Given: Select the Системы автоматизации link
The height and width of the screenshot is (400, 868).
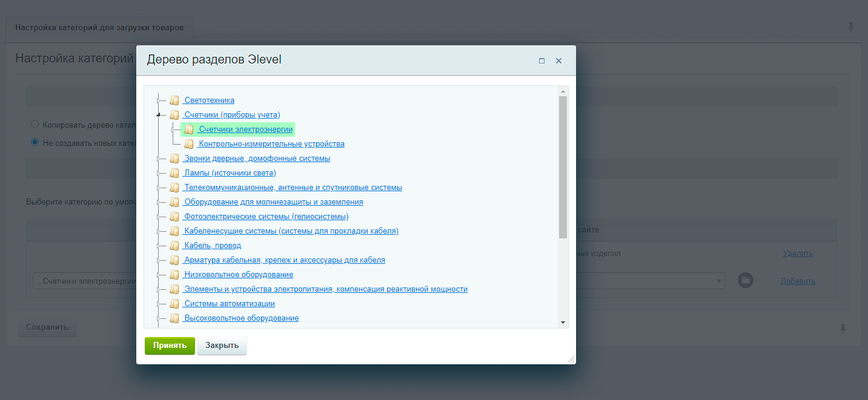Looking at the screenshot, I should [x=229, y=304].
